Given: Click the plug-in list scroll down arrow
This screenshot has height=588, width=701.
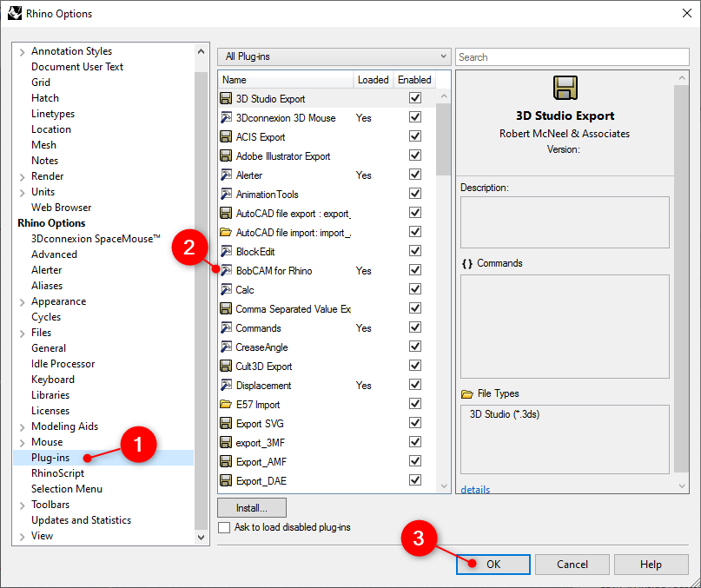Looking at the screenshot, I should pos(444,486).
